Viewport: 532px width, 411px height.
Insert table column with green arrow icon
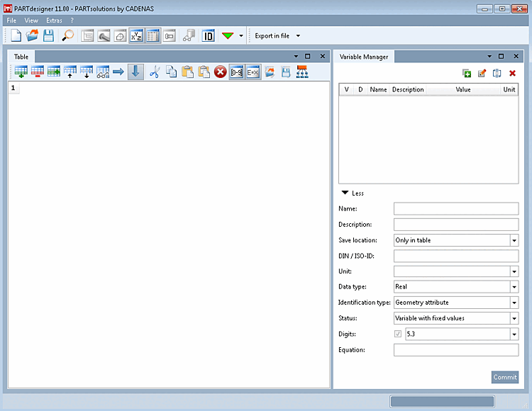point(54,72)
